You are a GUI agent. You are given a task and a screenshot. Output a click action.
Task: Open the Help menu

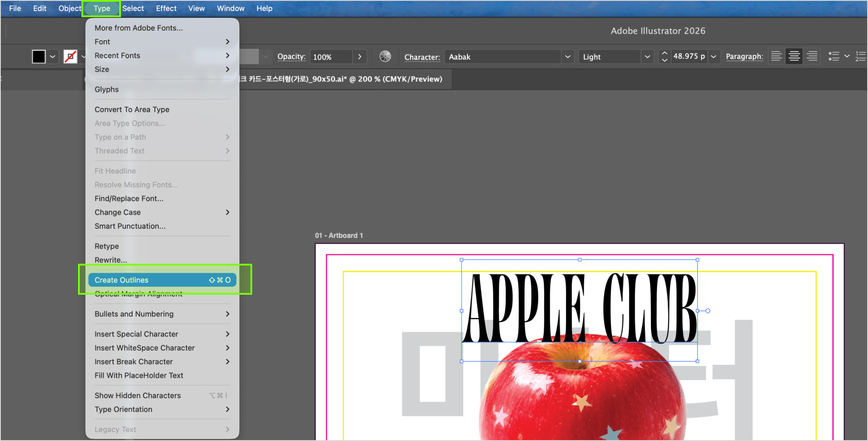coord(264,8)
